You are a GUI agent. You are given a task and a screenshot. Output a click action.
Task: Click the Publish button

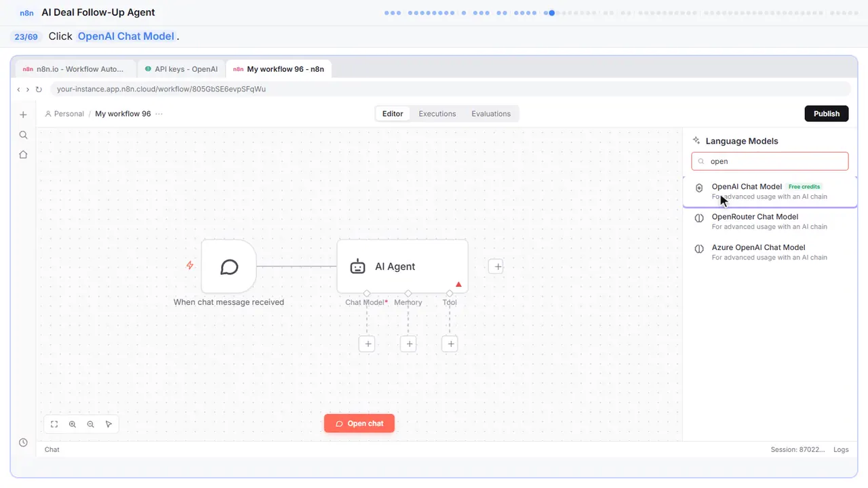point(827,114)
